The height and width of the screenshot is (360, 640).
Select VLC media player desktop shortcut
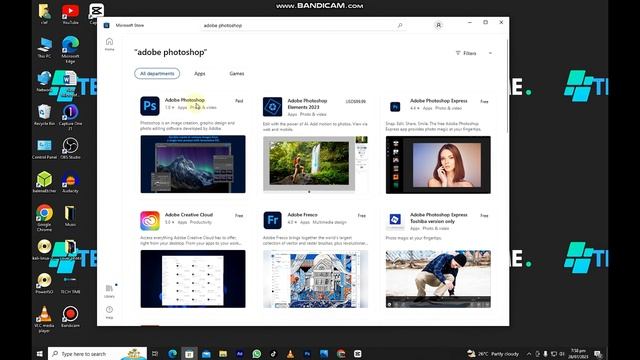click(x=44, y=319)
